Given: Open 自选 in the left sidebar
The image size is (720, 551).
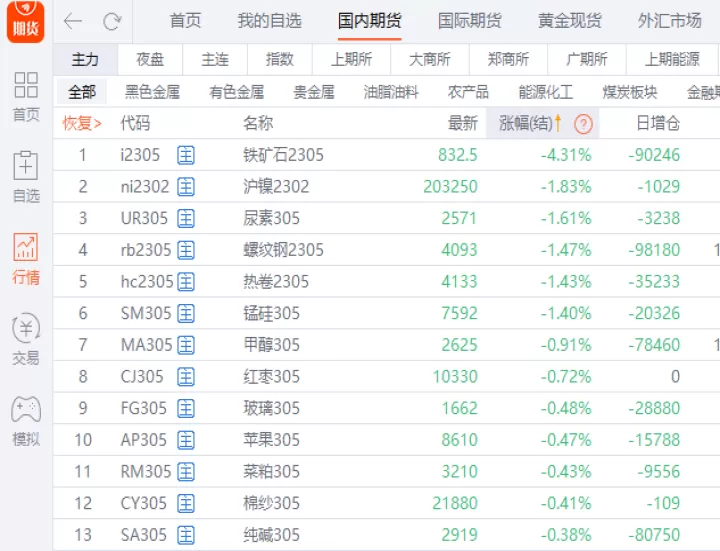Looking at the screenshot, I should tap(26, 177).
